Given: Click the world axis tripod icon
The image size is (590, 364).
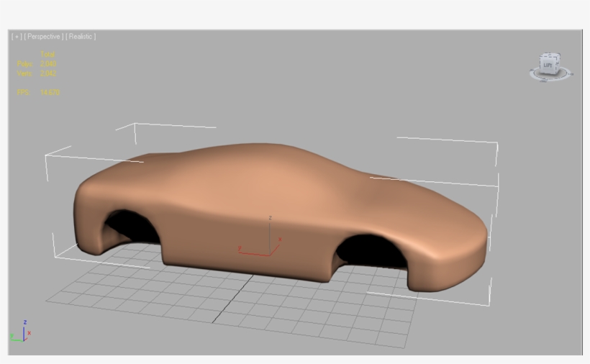Looking at the screenshot, I should point(21,332).
